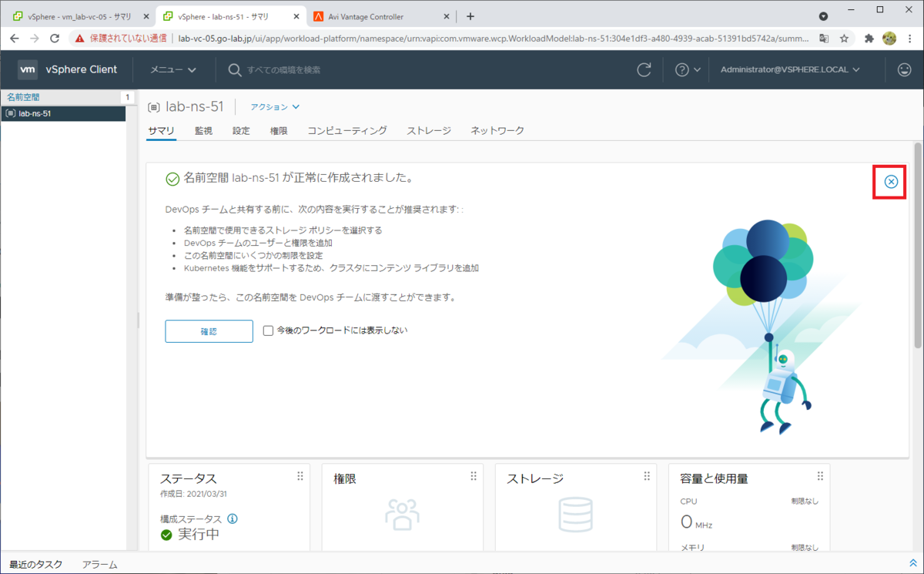Viewport: 924px width, 574px height.
Task: Click the search magnifier icon
Action: 233,69
